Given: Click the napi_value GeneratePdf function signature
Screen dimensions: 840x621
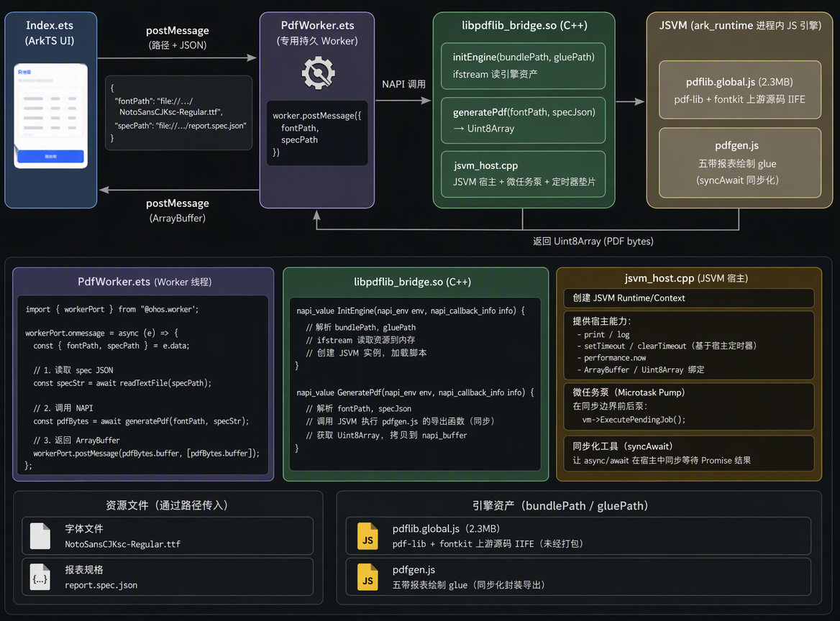Looking at the screenshot, I should coord(415,393).
